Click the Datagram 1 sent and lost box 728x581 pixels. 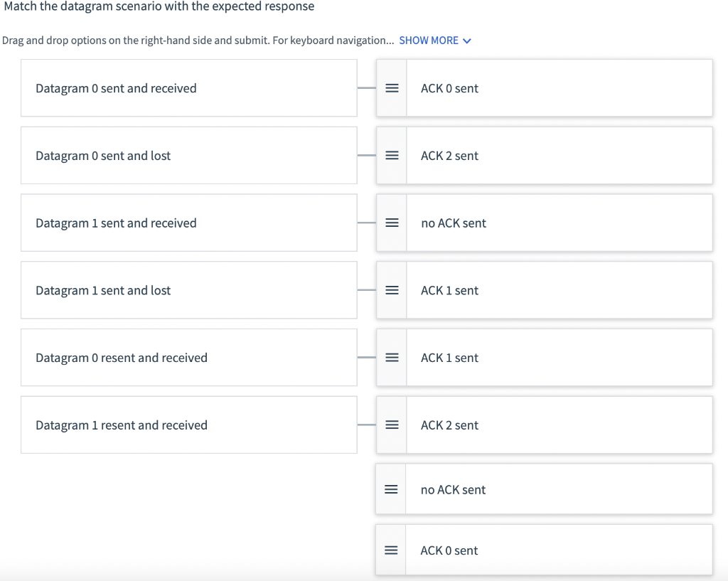188,290
